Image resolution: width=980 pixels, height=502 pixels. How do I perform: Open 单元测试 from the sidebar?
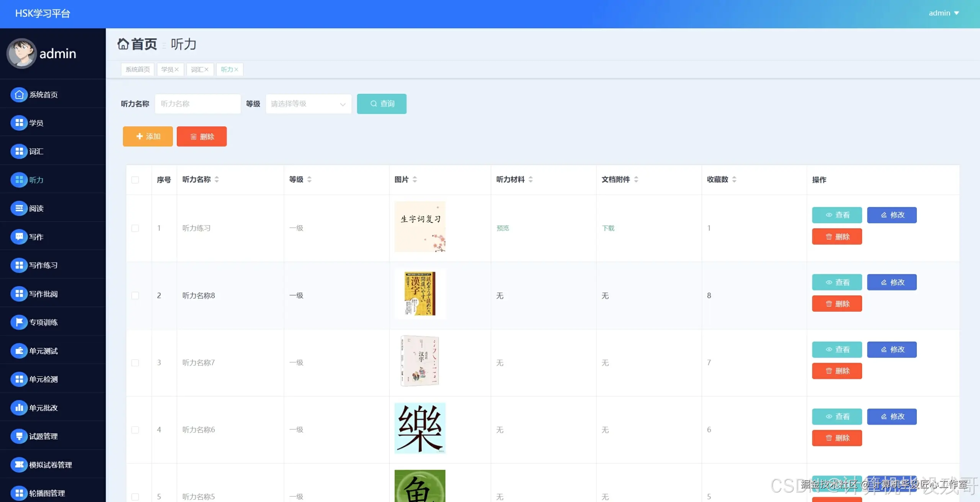click(20, 351)
